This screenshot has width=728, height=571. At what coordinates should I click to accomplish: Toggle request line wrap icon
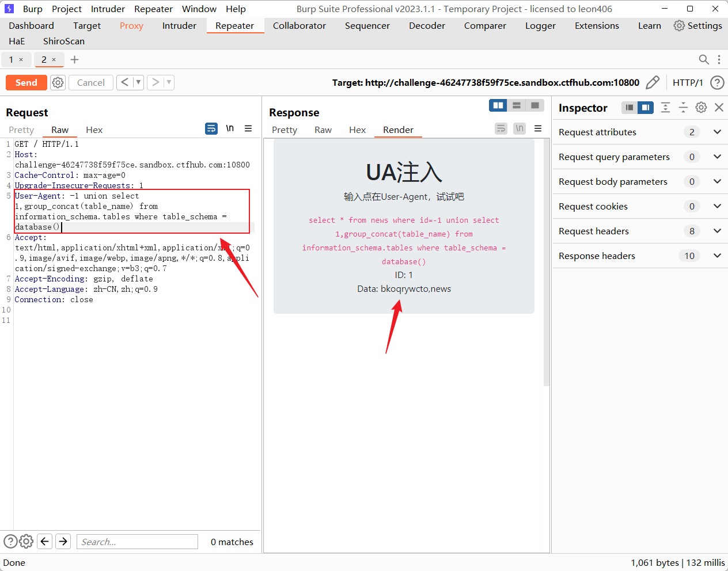pos(211,128)
